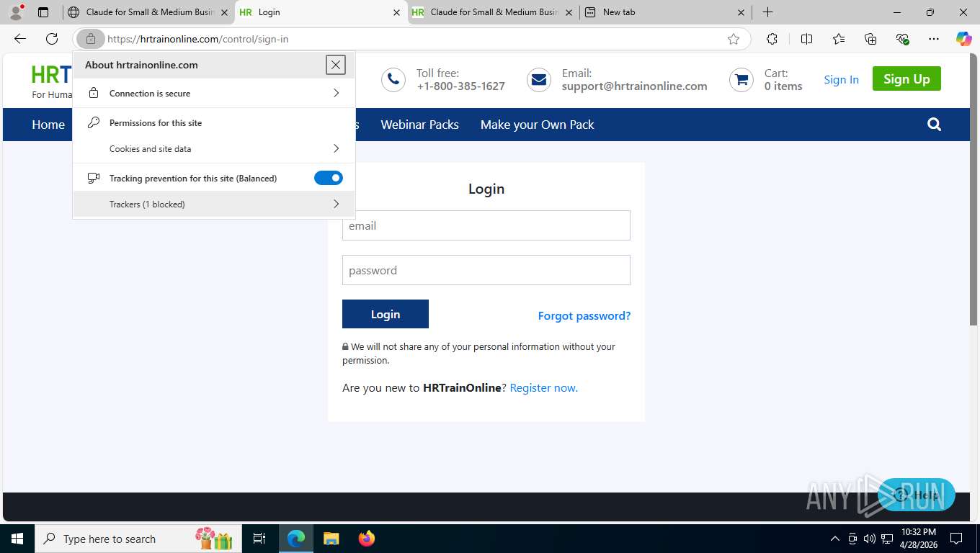Click the address bar URL
Viewport: 980px width, 553px height.
[x=198, y=39]
